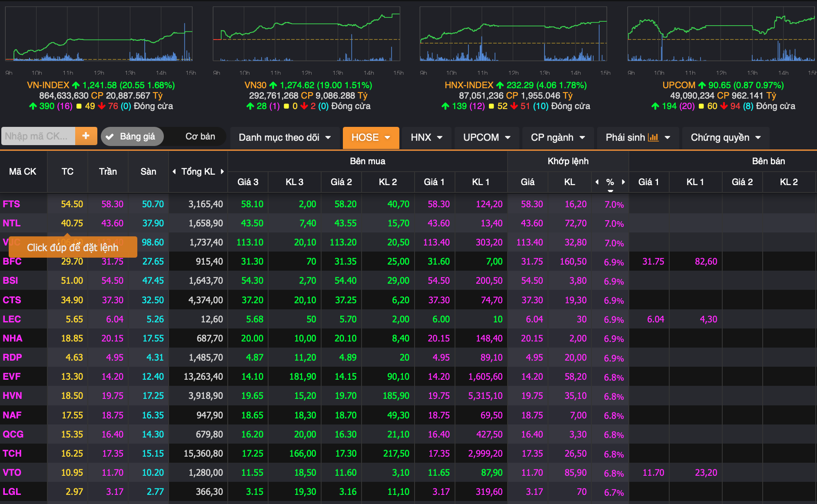
Task: Select the HOSE tab
Action: 371,137
